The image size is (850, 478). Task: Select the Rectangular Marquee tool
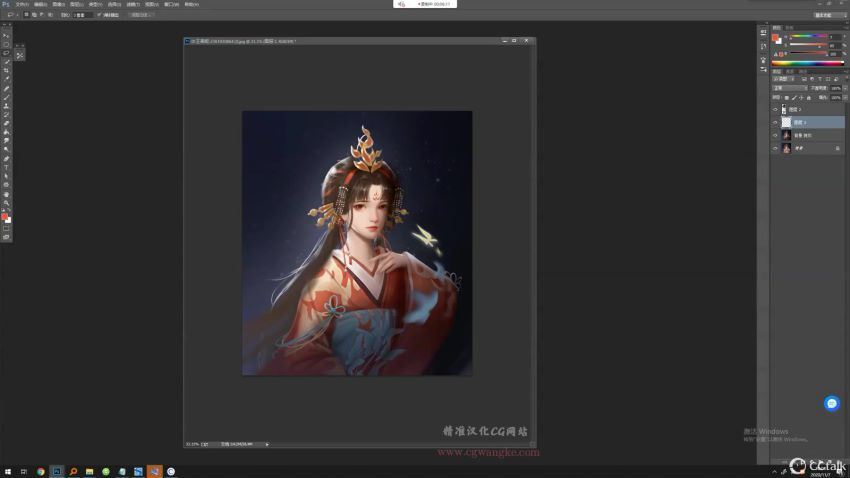click(7, 44)
